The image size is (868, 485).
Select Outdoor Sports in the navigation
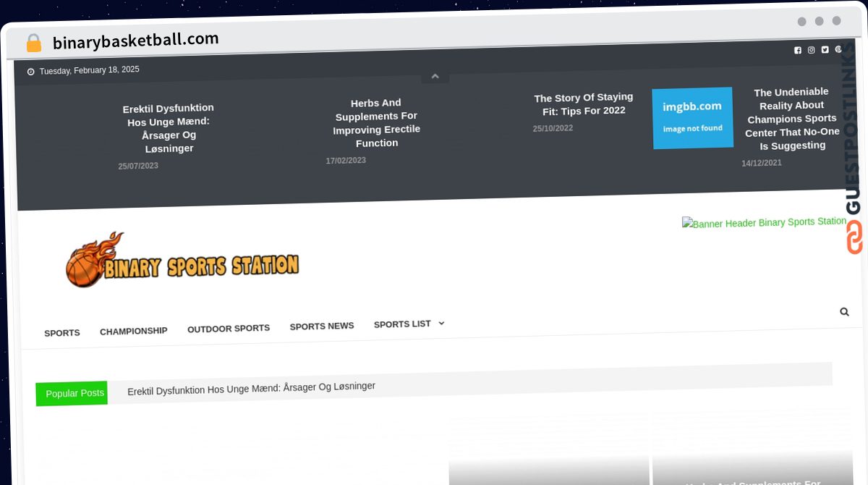pos(229,329)
